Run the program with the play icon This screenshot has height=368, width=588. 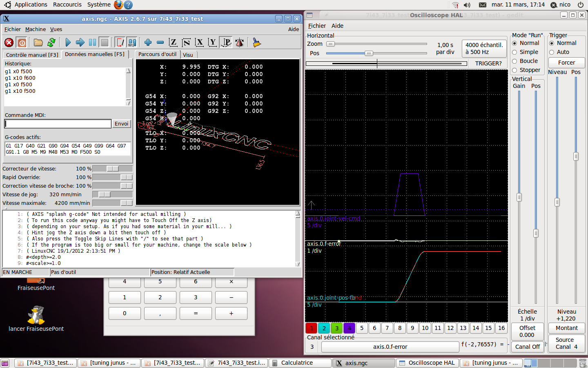click(x=68, y=43)
